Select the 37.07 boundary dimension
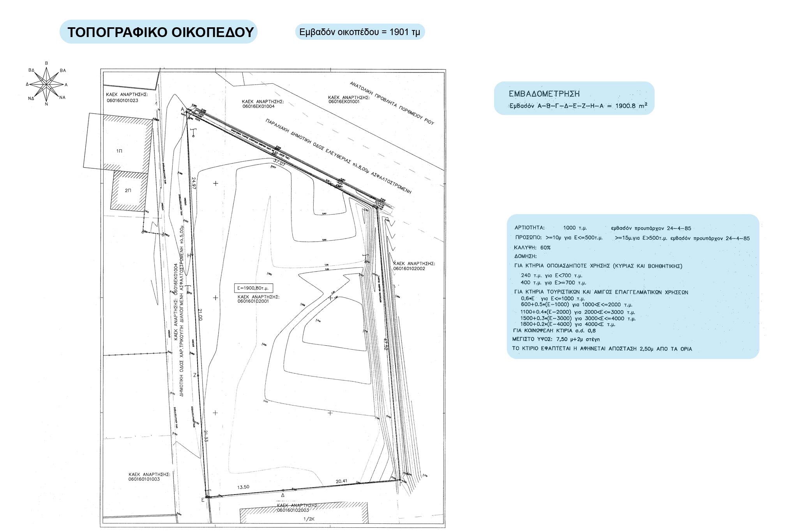The height and width of the screenshot is (532, 798). 279,163
